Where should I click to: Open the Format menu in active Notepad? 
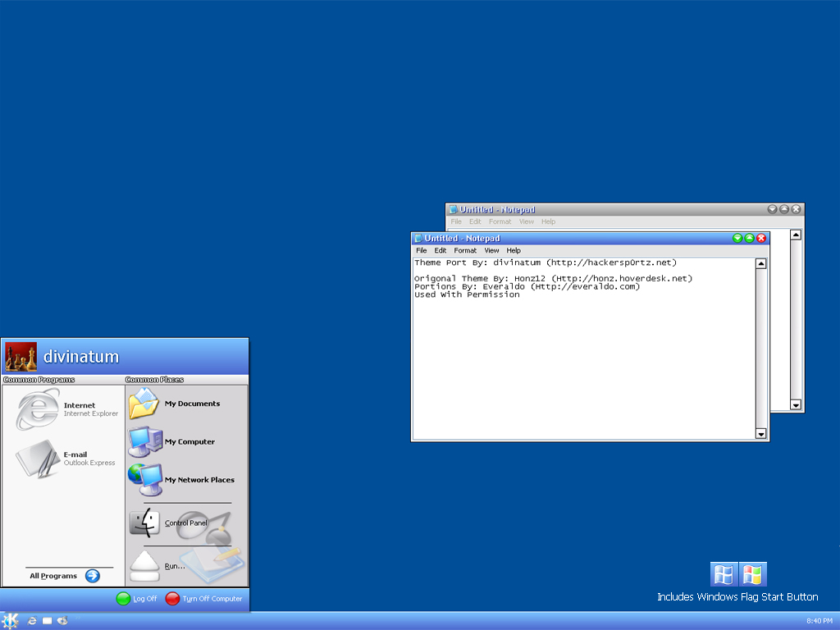pyautogui.click(x=465, y=250)
